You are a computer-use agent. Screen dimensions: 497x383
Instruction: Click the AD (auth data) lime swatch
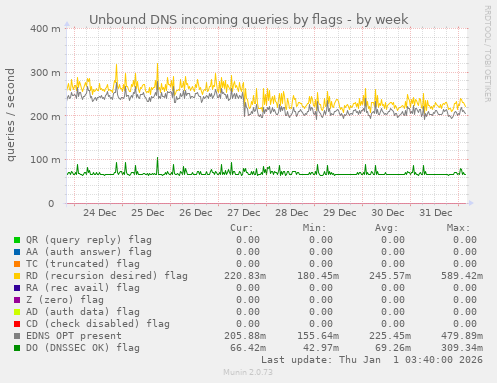click(x=17, y=312)
